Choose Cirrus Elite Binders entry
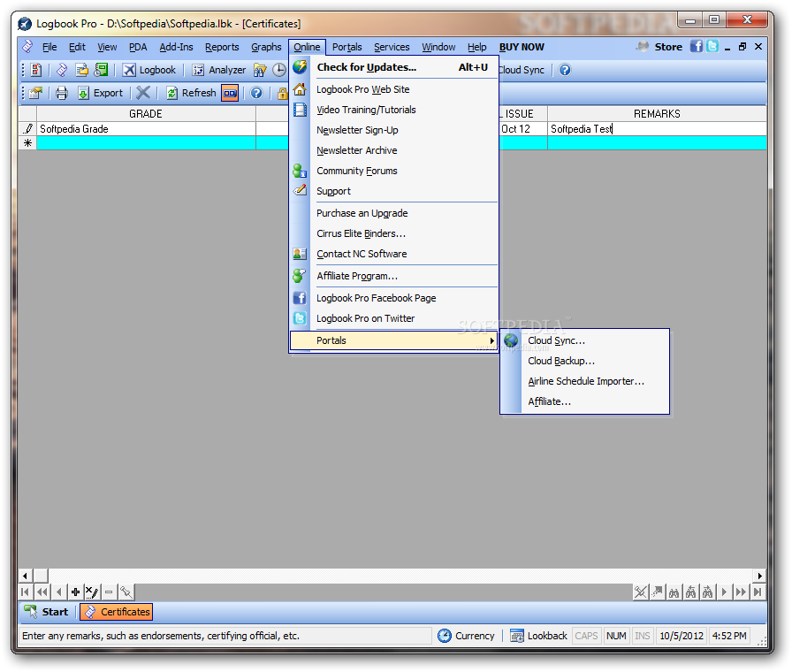Screen dimensions: 792x672 (x=394, y=233)
